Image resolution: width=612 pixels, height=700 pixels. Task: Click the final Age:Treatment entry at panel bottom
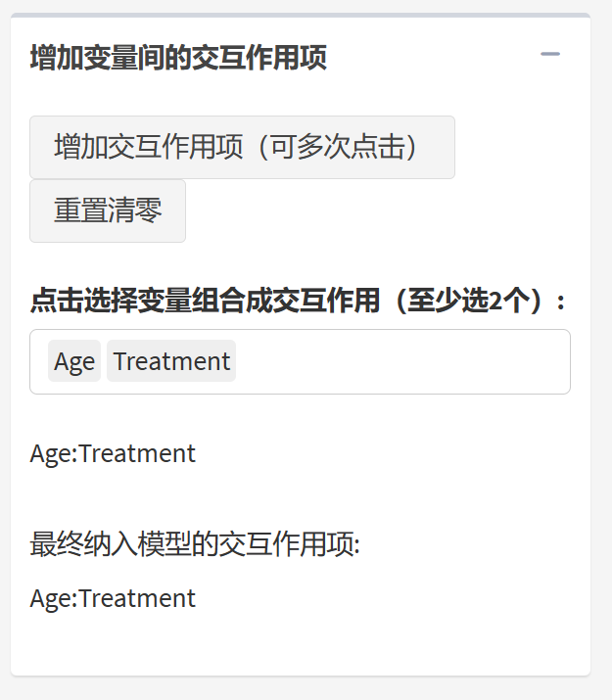[x=113, y=598]
